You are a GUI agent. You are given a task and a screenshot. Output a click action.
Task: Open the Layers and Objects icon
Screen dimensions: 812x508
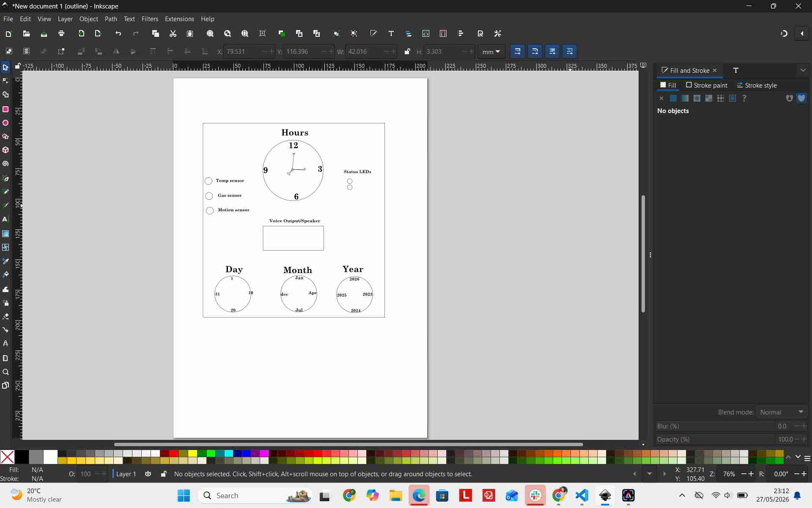coord(409,33)
